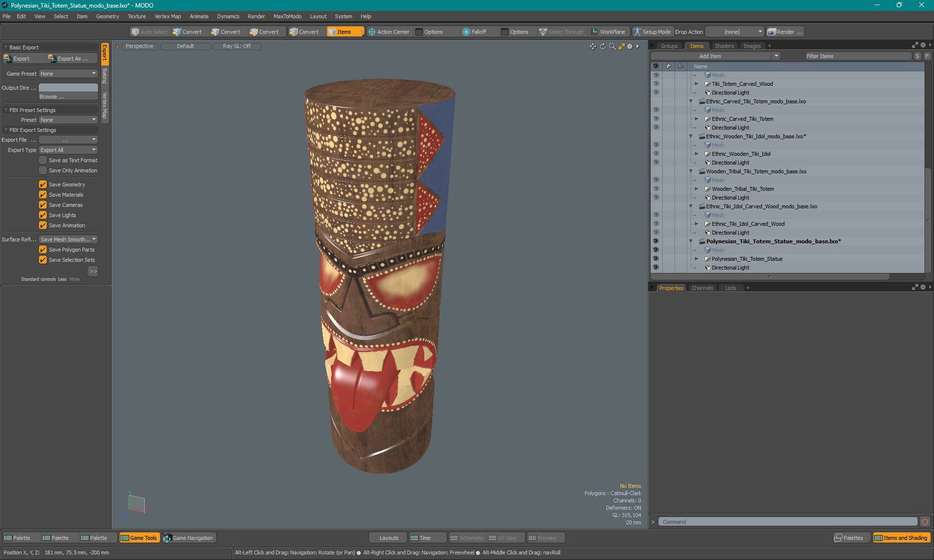Collapse the Wooden_Tribal_Tiki_Totem_modo_base.lxo scene
Viewport: 934px width, 560px height.
691,171
